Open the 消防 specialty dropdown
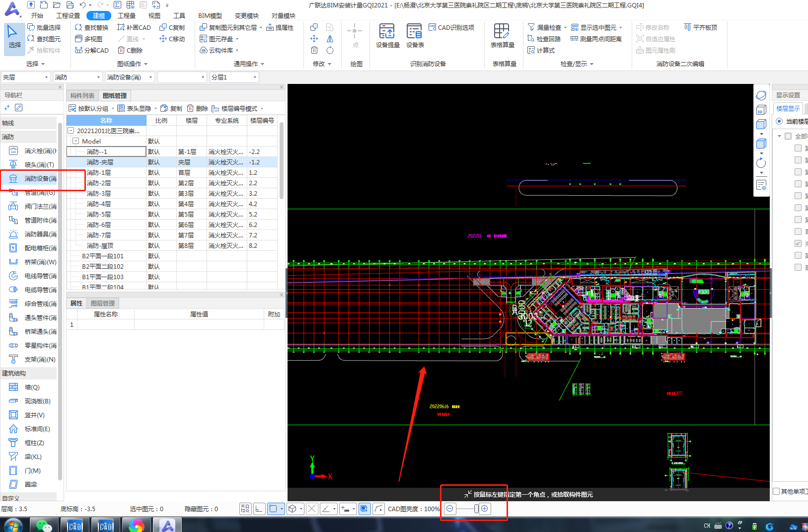808x532 pixels. pyautogui.click(x=78, y=77)
